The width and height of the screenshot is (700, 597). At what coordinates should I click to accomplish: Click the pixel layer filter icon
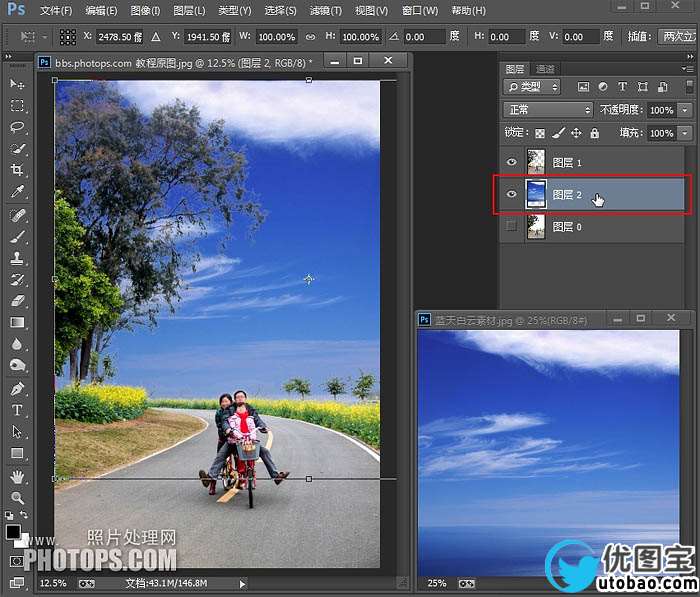click(583, 87)
